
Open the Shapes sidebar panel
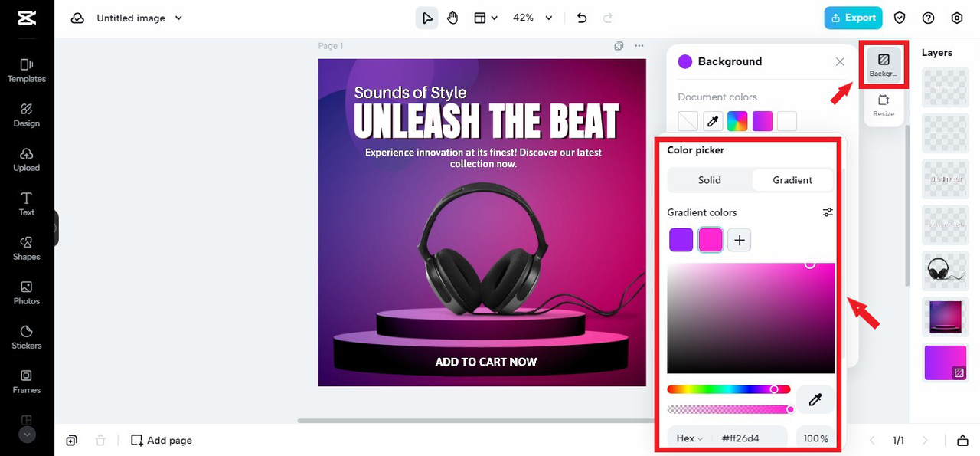27,248
